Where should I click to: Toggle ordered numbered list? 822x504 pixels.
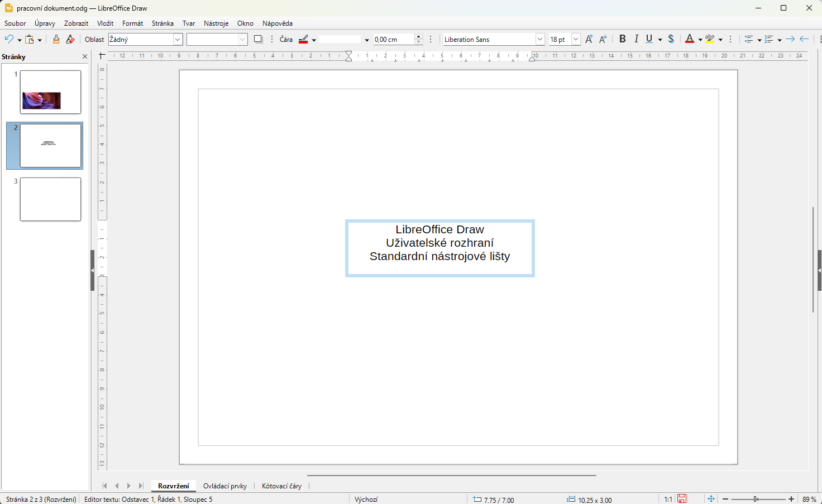(769, 39)
